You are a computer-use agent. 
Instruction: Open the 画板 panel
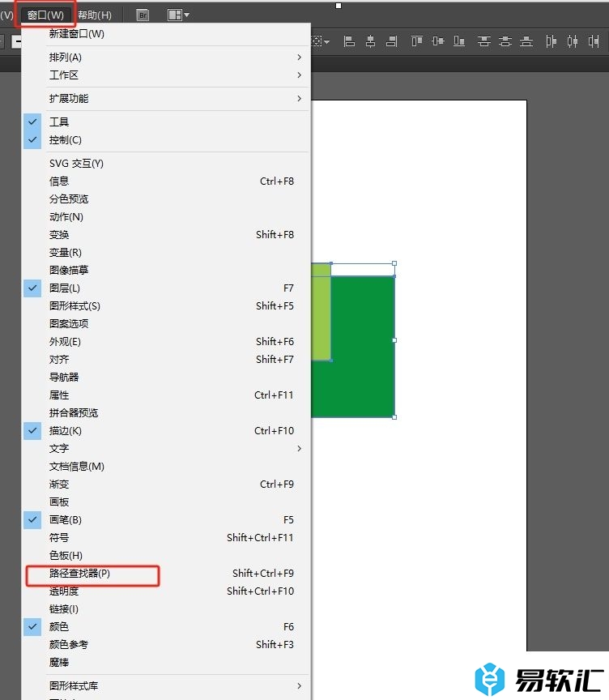166,502
